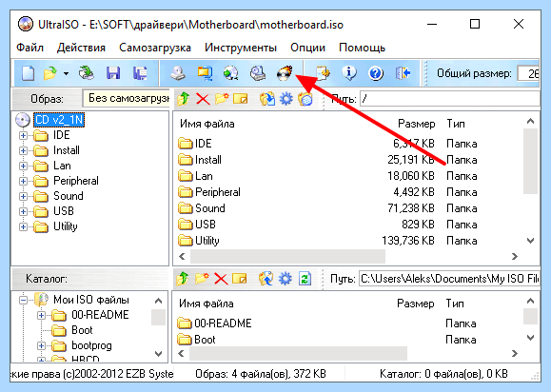The width and height of the screenshot is (551, 392).
Task: Expand the Lan folder in the image tree
Action: [23, 166]
